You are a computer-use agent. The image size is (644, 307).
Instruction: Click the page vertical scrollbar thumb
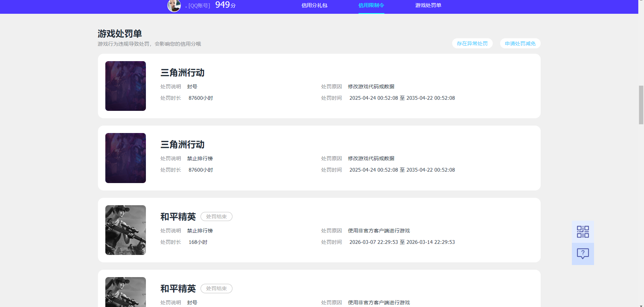[641, 105]
